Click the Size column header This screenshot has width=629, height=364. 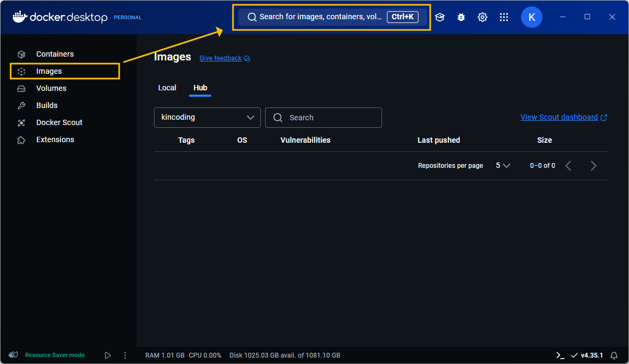(545, 140)
